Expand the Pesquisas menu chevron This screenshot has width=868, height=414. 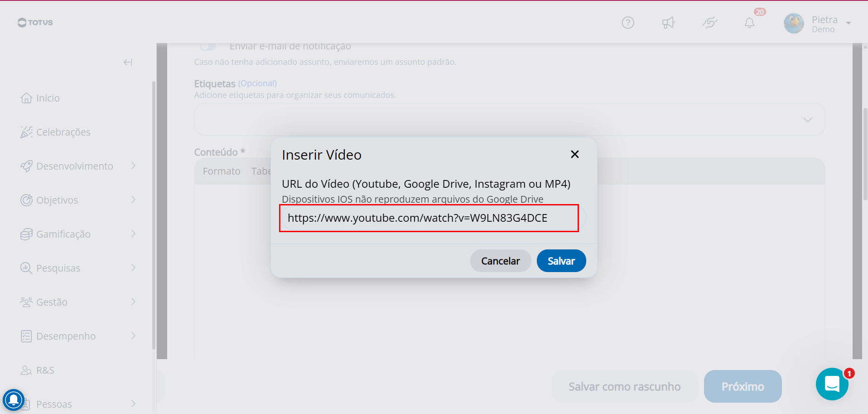pos(134,268)
